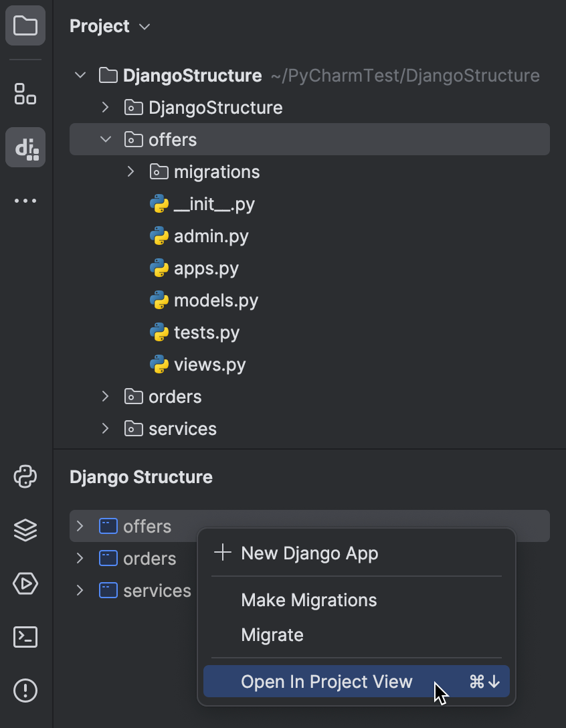This screenshot has width=566, height=728.
Task: Open the Structure tool window icon
Action: pos(25,94)
